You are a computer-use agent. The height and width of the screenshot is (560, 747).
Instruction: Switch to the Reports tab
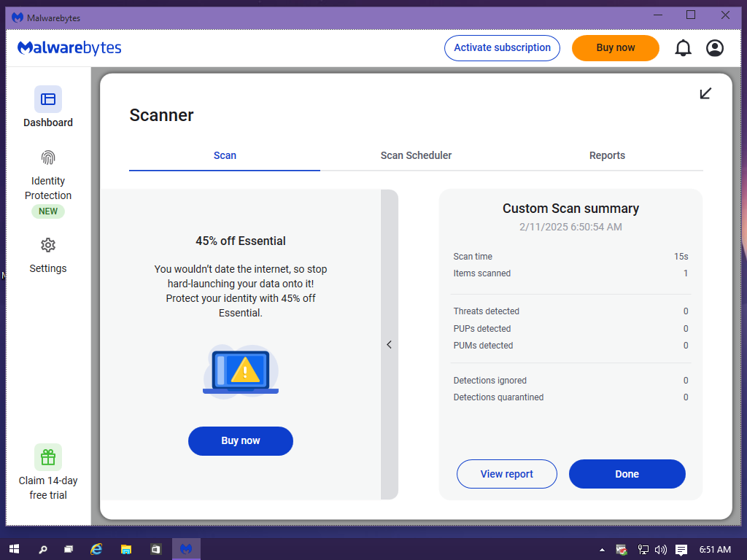coord(607,156)
